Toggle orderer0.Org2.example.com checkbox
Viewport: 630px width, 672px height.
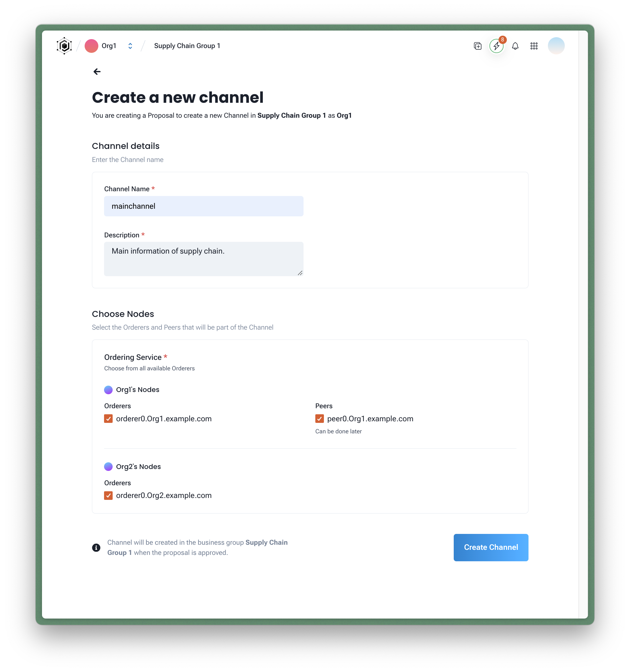pyautogui.click(x=108, y=495)
